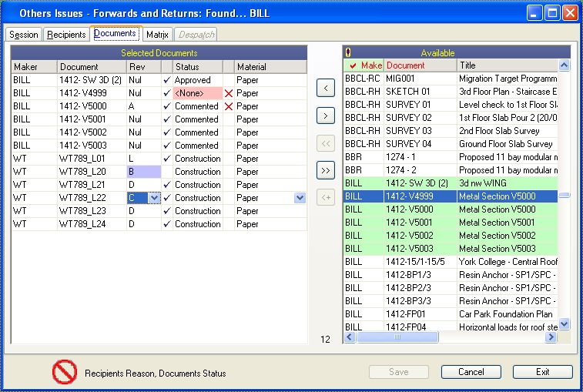Toggle the empty check cell for WT789_L20
583x392 pixels.
coord(167,172)
